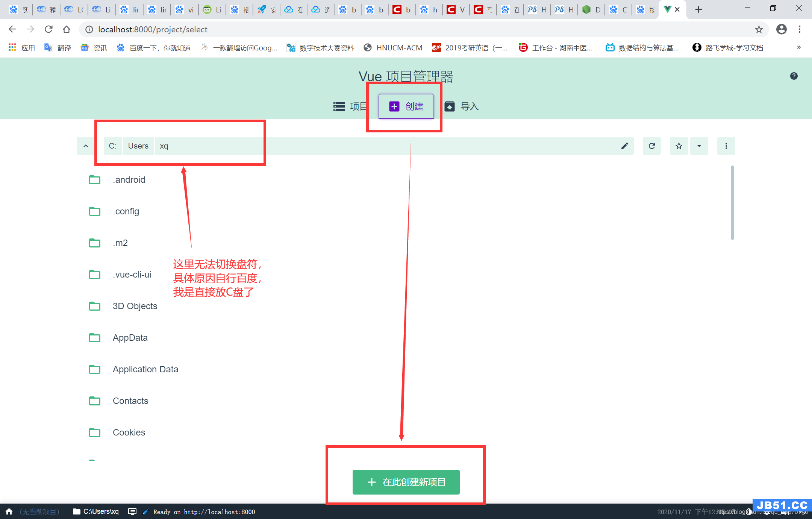Image resolution: width=812 pixels, height=519 pixels.
Task: Collapse the left folder panel chevron
Action: click(x=85, y=146)
